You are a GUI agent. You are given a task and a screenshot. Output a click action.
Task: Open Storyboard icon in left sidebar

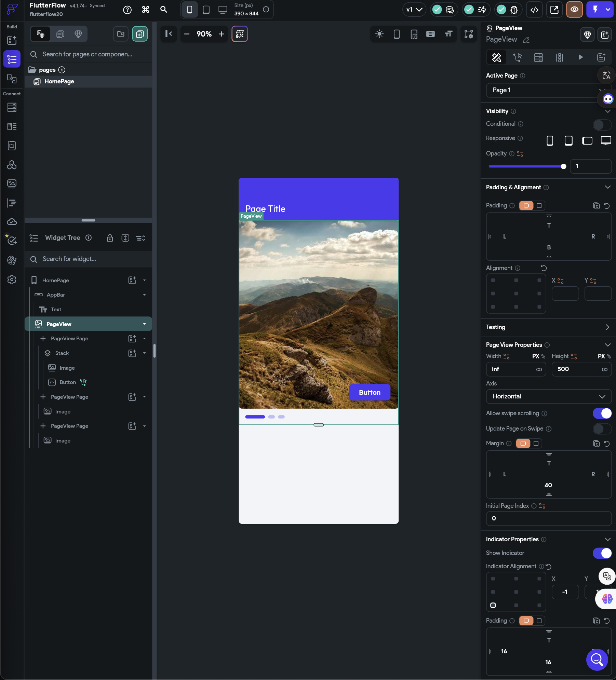point(12,79)
